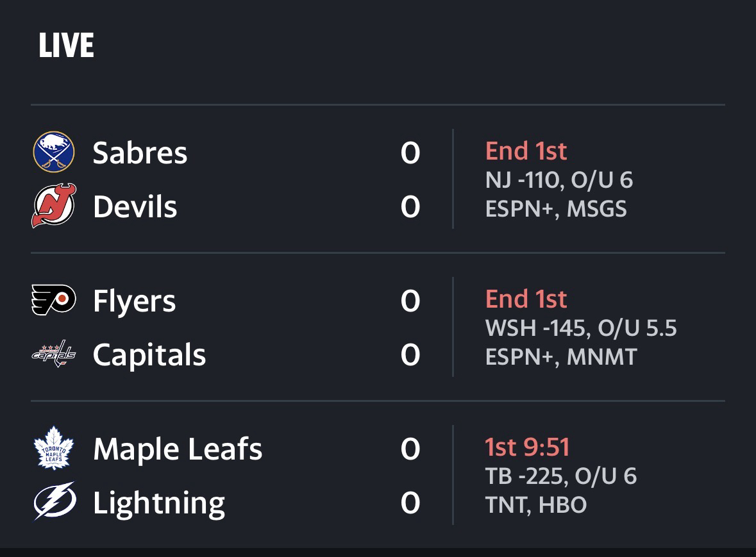Select the Flyers team name
The height and width of the screenshot is (557, 756).
[134, 301]
